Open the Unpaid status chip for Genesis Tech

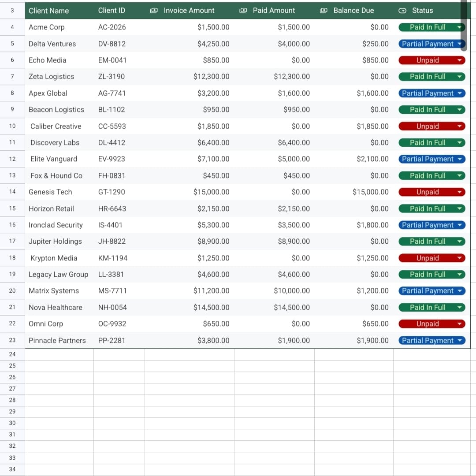431,192
